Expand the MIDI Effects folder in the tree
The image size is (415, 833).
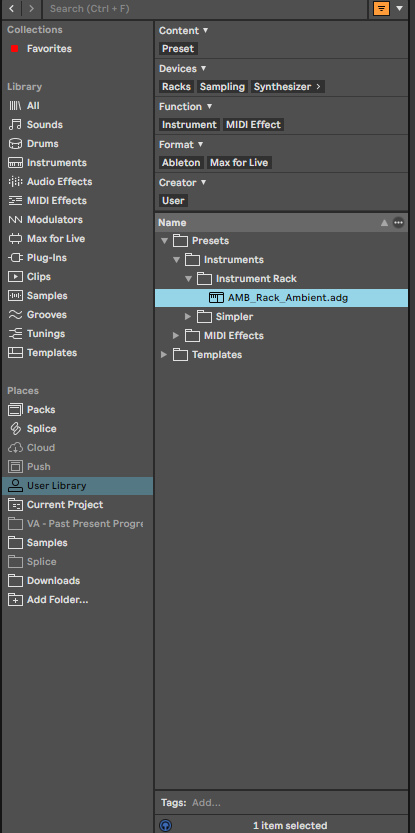pos(176,336)
